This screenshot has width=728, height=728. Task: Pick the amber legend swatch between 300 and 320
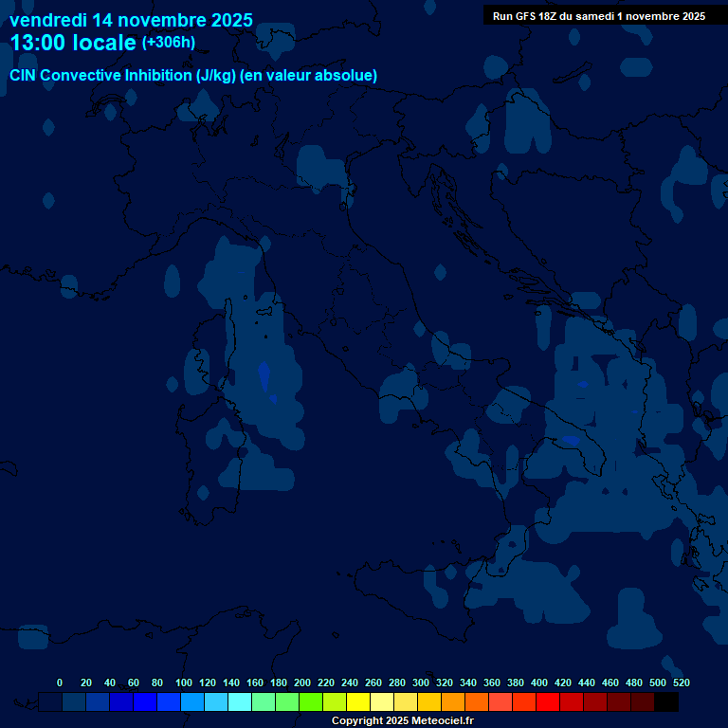[429, 701]
